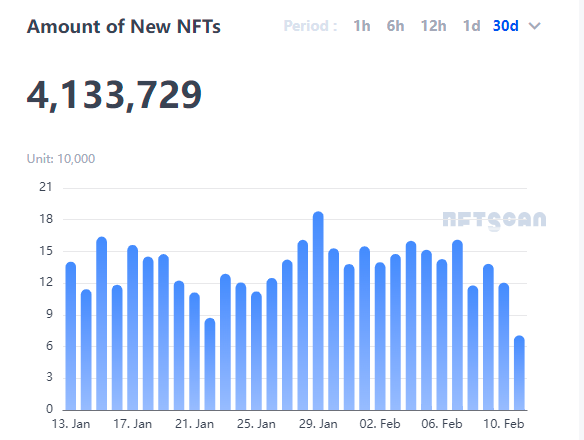Click the NFTScan watermark logo
Viewport: 584px width, 440px height.
point(494,221)
